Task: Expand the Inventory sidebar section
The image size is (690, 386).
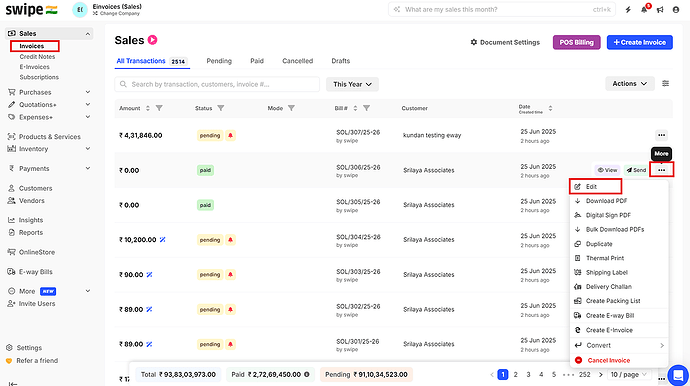Action: click(x=88, y=149)
